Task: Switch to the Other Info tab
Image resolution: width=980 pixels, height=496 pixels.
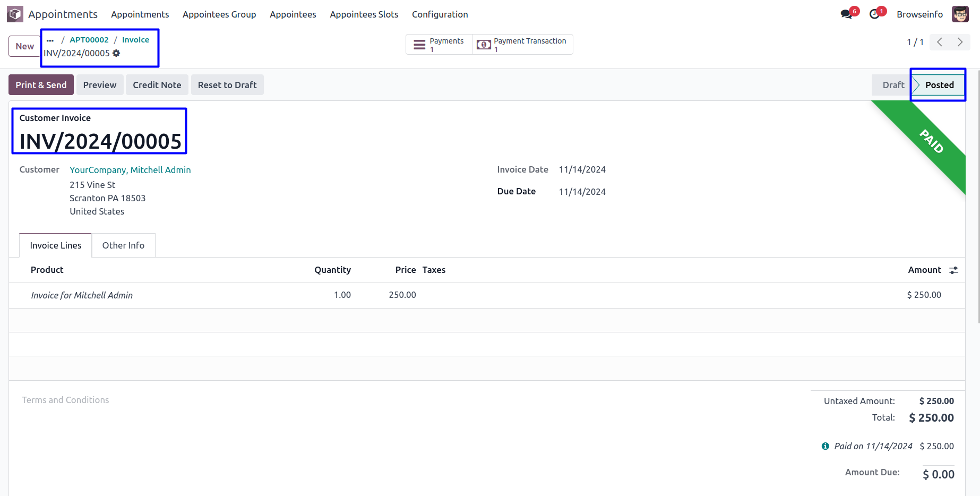Action: click(123, 245)
